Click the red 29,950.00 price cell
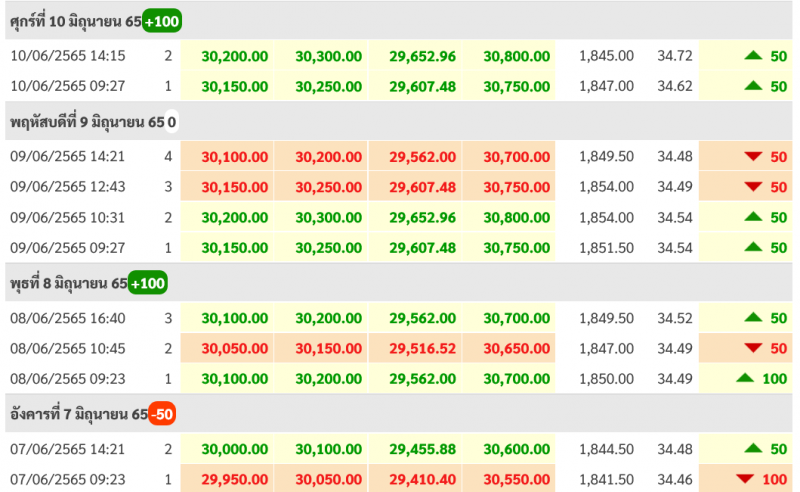The width and height of the screenshot is (800, 492). coord(234,480)
